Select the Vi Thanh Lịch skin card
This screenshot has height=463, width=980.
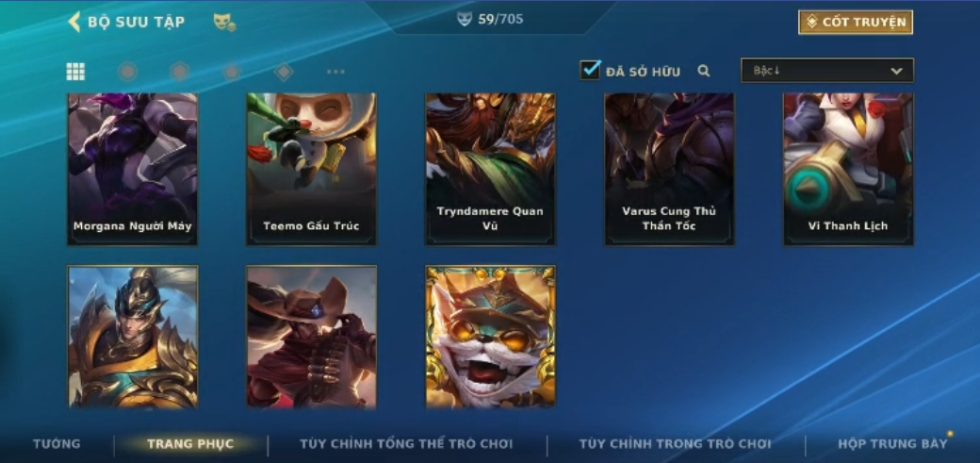click(x=848, y=169)
